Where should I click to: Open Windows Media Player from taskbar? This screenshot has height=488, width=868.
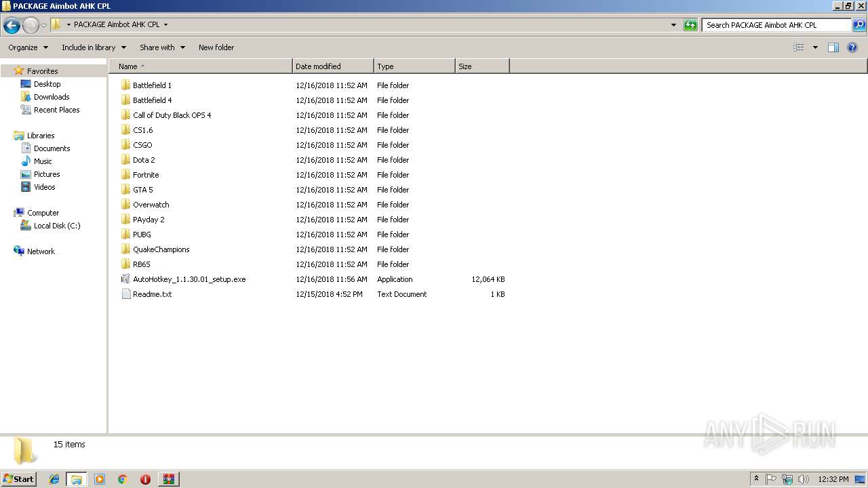click(x=100, y=479)
